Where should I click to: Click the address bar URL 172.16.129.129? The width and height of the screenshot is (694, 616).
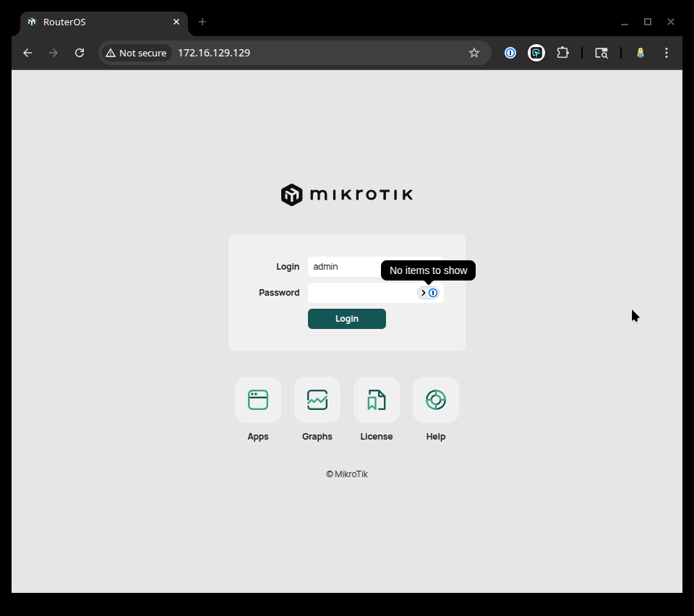pos(214,53)
